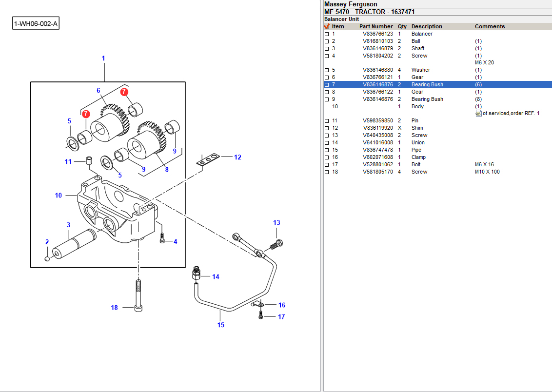Tick the checkbox for item 15 Pipe
Screen dimensions: 552x392
tap(327, 150)
